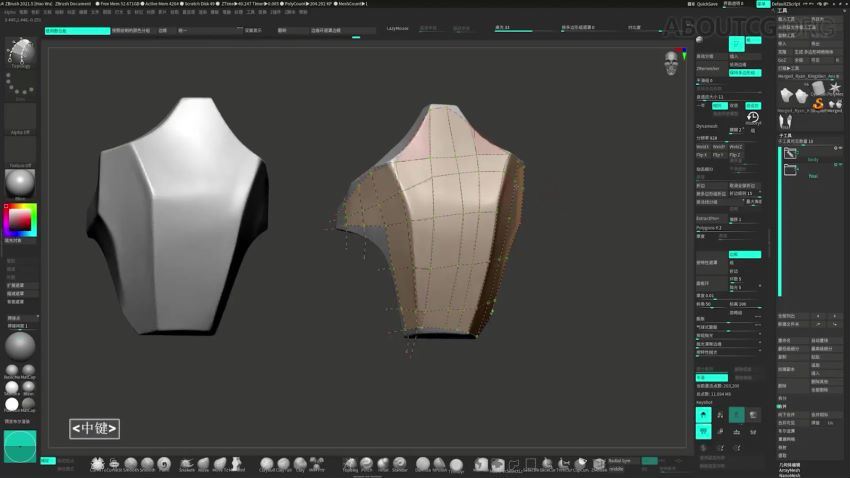Adjust 子工具可见数量 13 slider
This screenshot has width=850, height=478.
(x=810, y=141)
